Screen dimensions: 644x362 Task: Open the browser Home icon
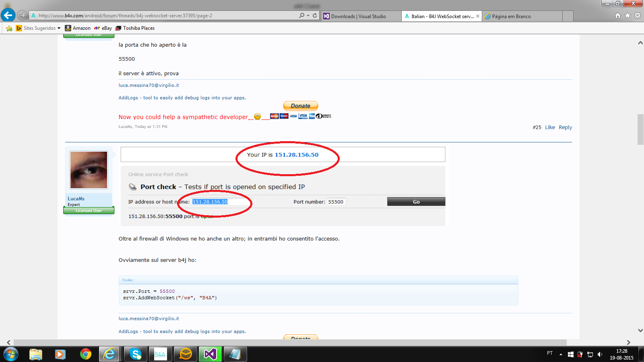click(x=618, y=16)
